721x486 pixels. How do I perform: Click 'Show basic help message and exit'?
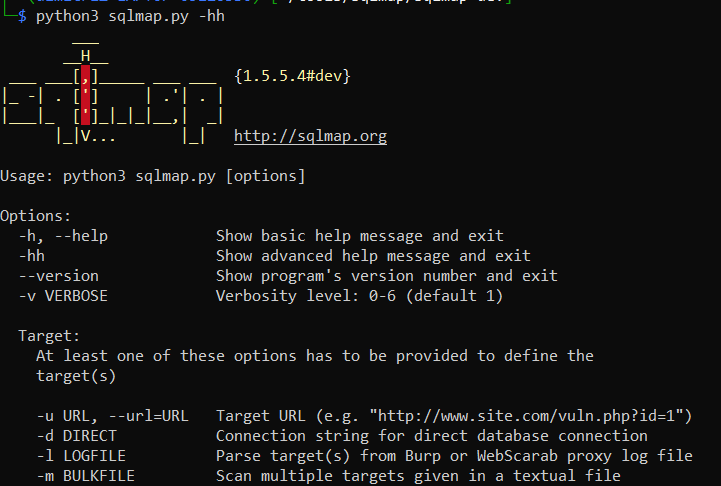click(360, 236)
